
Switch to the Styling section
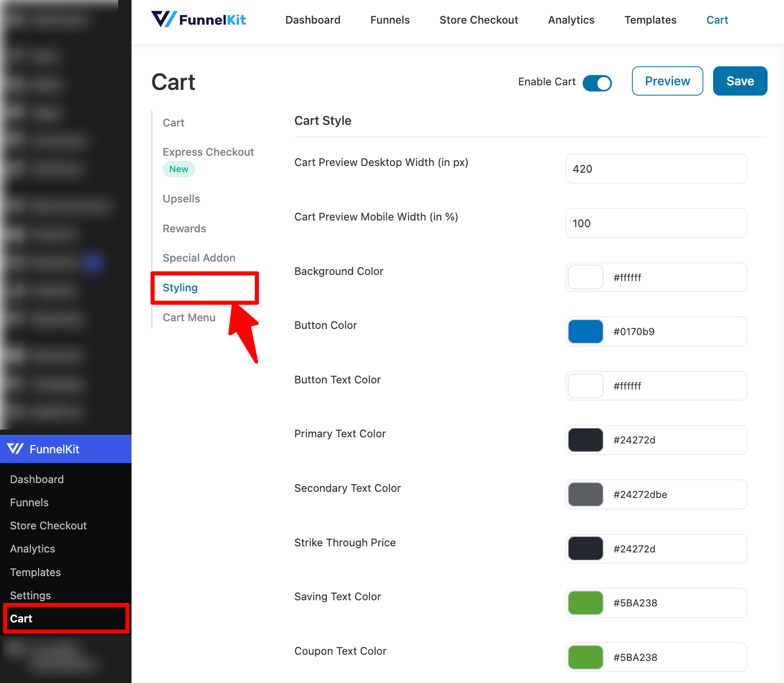(x=180, y=288)
